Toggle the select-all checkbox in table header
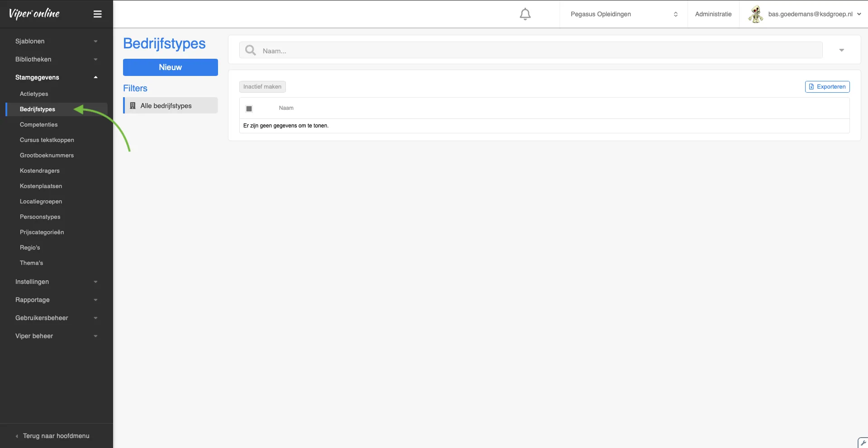Screen dimensions: 868x448 click(249, 108)
